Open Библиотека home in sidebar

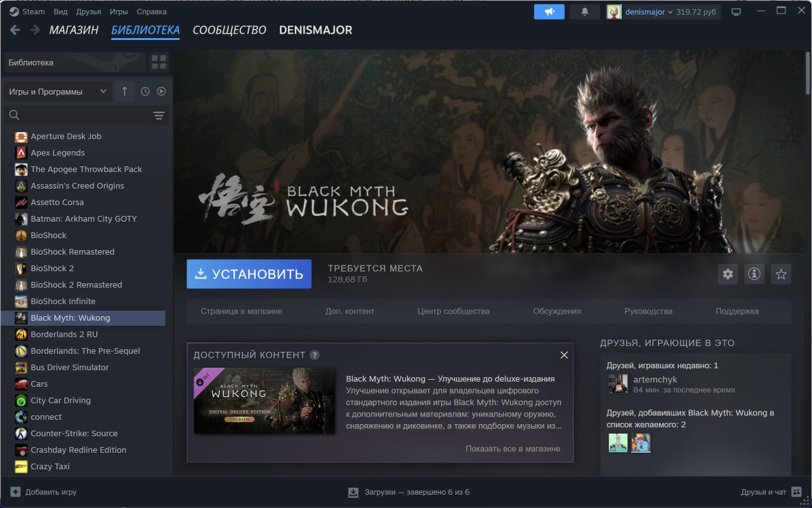pyautogui.click(x=74, y=62)
